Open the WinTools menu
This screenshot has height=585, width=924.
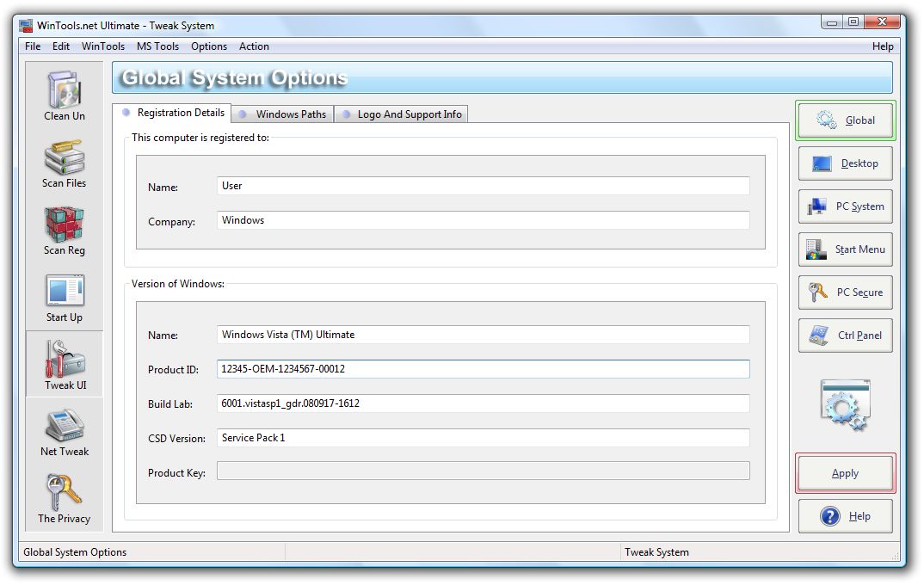(103, 46)
